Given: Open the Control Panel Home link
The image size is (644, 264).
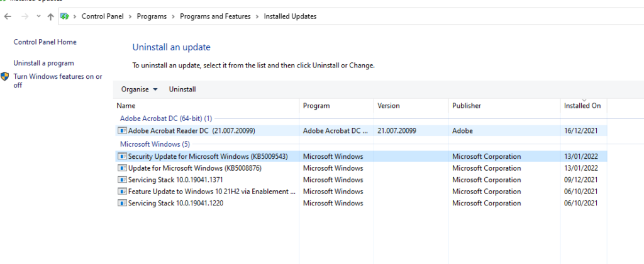Looking at the screenshot, I should pyautogui.click(x=45, y=42).
